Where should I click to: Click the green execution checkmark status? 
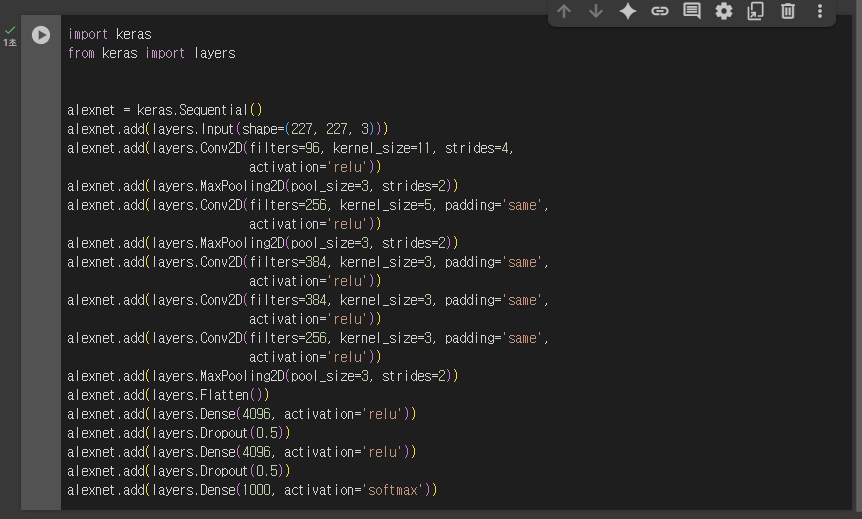(x=10, y=30)
